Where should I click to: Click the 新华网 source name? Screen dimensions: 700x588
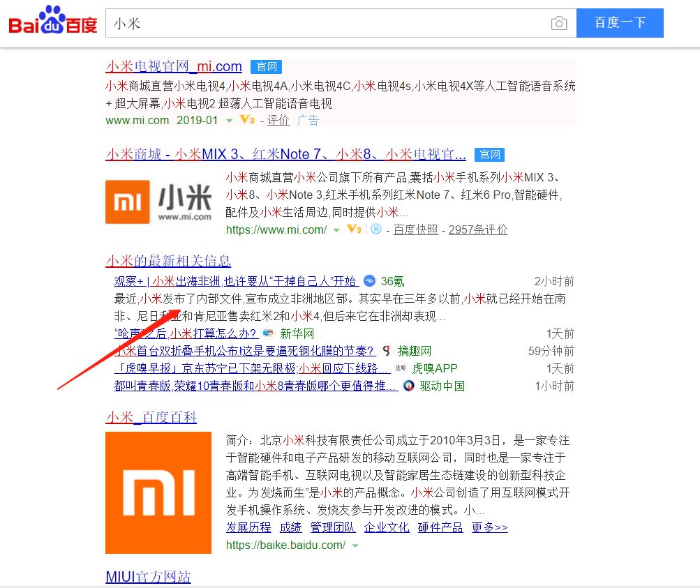point(297,333)
